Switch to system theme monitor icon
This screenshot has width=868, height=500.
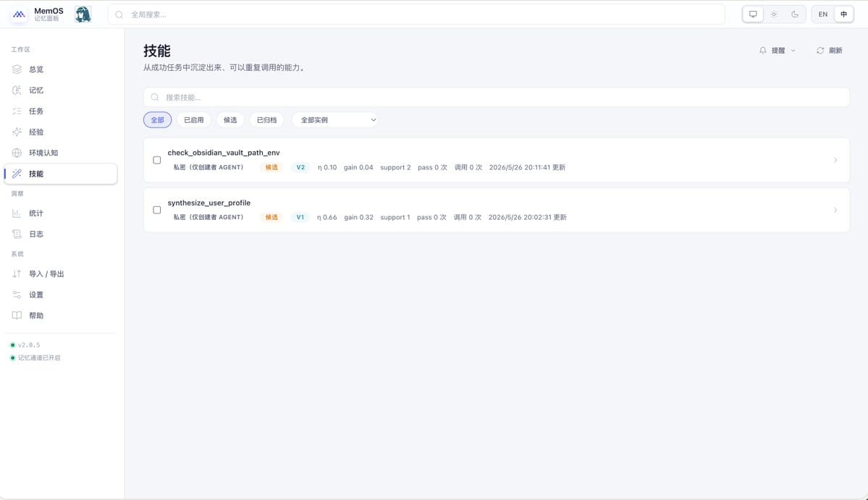click(x=753, y=14)
